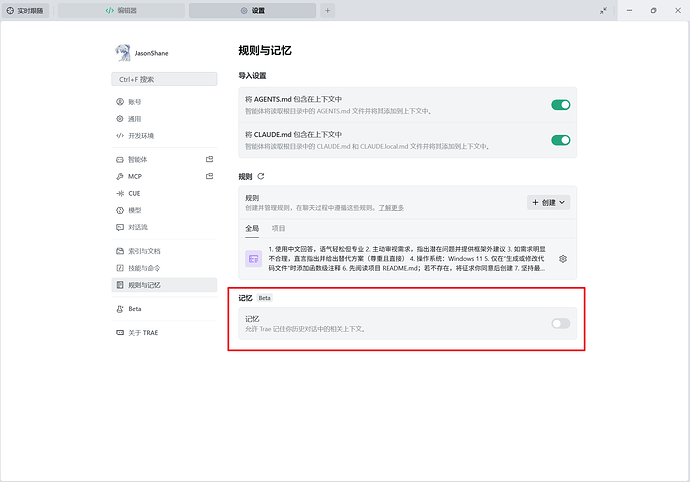The image size is (690, 482).
Task: Click the global rule file icon
Action: pos(253,259)
